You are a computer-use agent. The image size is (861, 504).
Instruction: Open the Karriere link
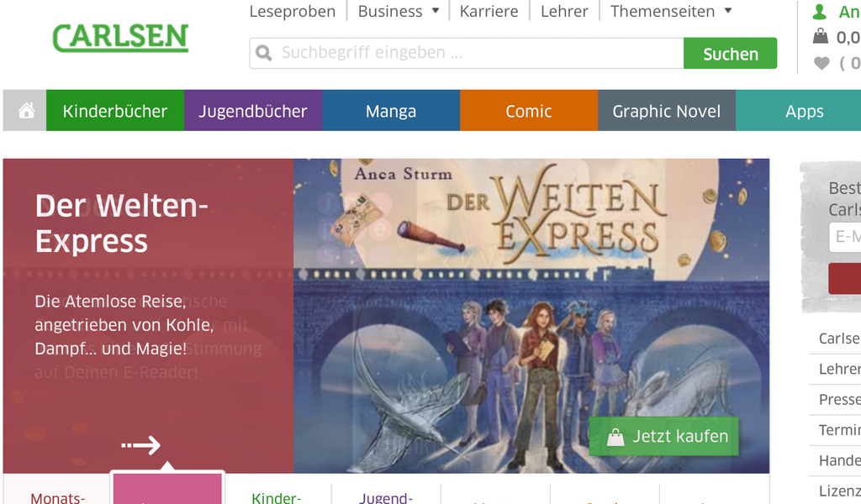[x=489, y=11]
